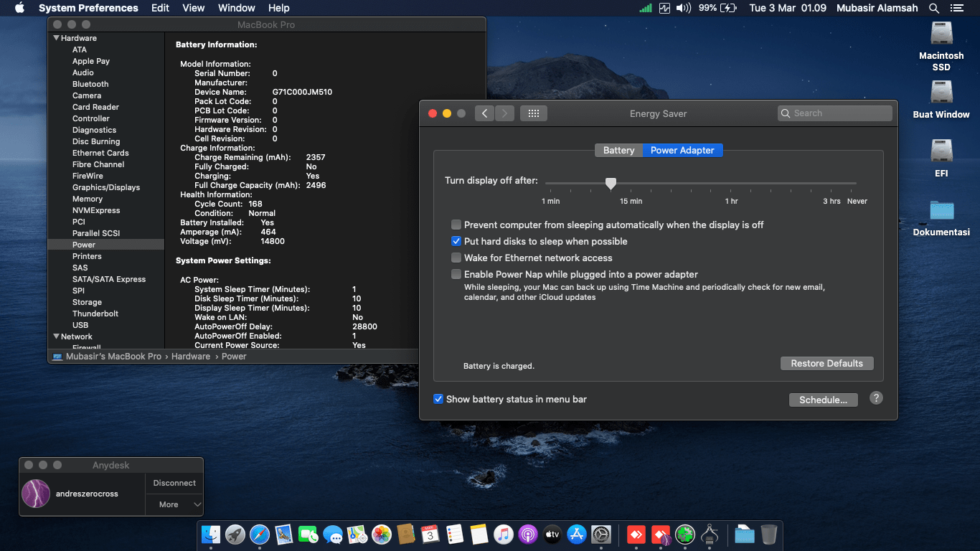Disconnect the Anydesk session

pyautogui.click(x=174, y=484)
